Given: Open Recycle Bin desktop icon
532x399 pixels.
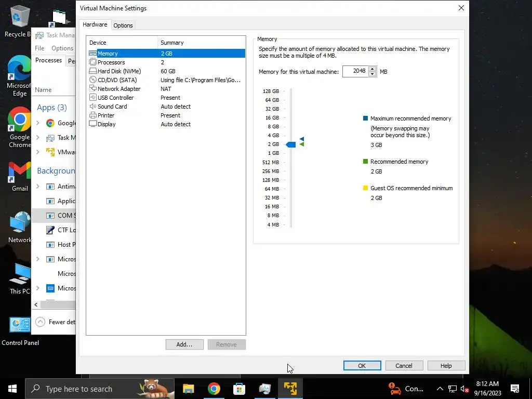Looking at the screenshot, I should pyautogui.click(x=19, y=22).
